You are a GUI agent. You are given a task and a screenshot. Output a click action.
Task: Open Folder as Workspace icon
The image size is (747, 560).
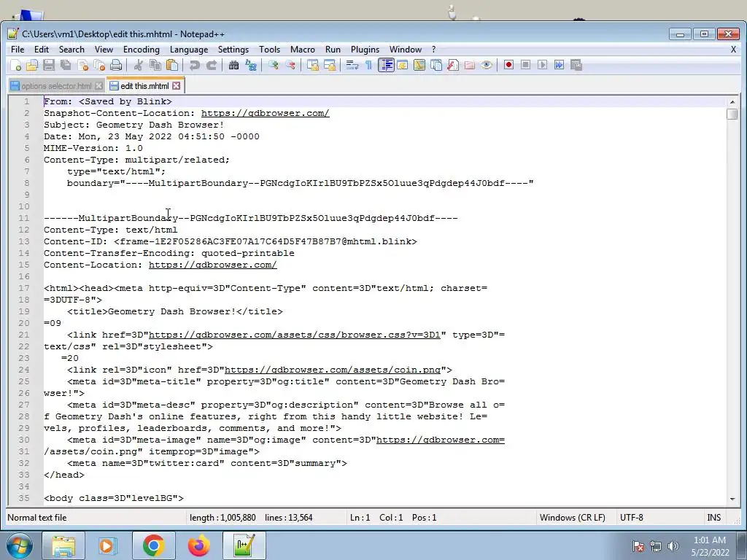click(x=469, y=65)
